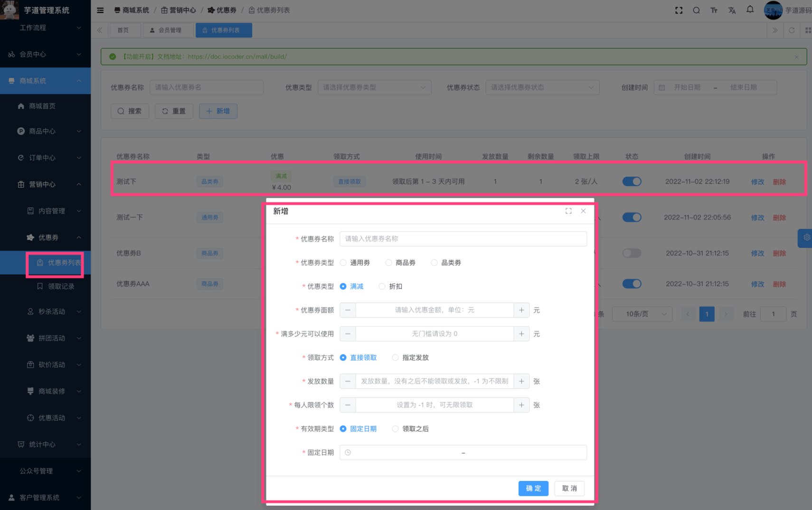Select the 通用券 radio option
Image resolution: width=812 pixels, height=510 pixels.
(x=343, y=263)
